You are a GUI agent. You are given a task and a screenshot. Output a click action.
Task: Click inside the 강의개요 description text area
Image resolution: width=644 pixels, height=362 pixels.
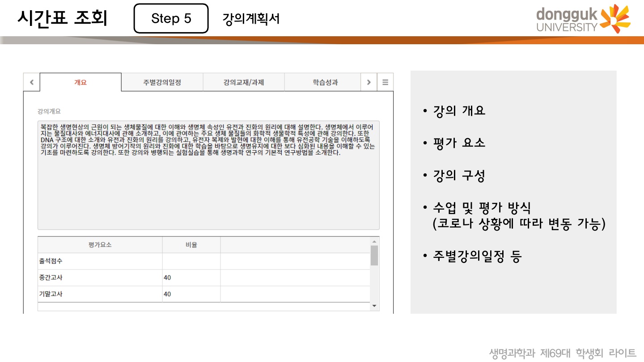(x=208, y=175)
